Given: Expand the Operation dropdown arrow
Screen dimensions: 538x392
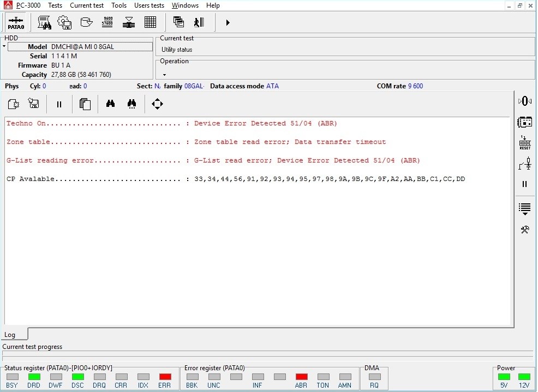Looking at the screenshot, I should tap(164, 75).
